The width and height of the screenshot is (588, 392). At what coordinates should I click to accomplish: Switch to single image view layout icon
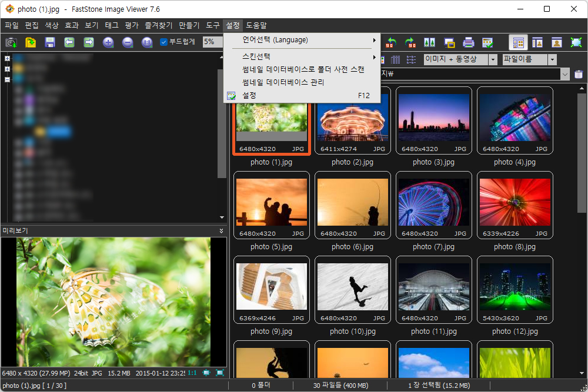pyautogui.click(x=557, y=42)
